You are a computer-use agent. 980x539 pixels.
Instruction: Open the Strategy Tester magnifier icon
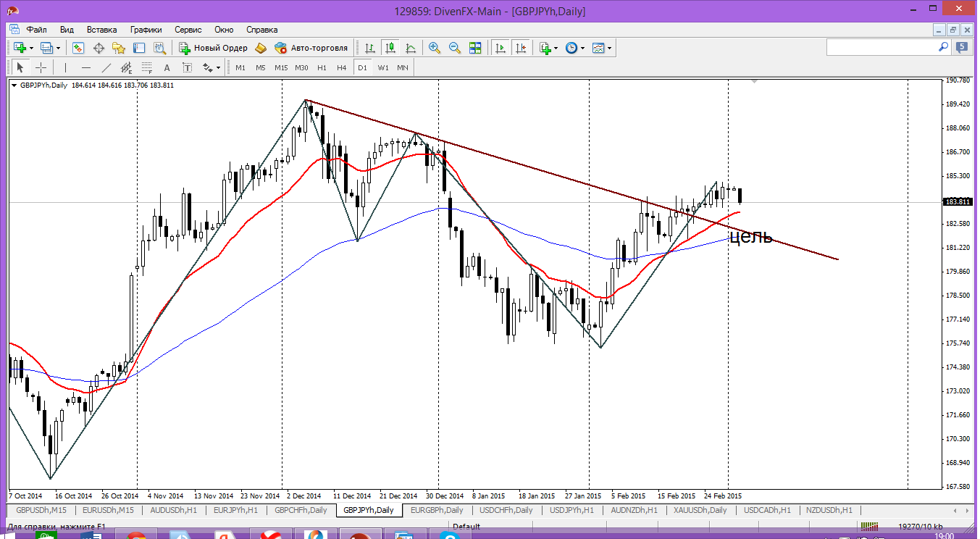click(x=159, y=48)
